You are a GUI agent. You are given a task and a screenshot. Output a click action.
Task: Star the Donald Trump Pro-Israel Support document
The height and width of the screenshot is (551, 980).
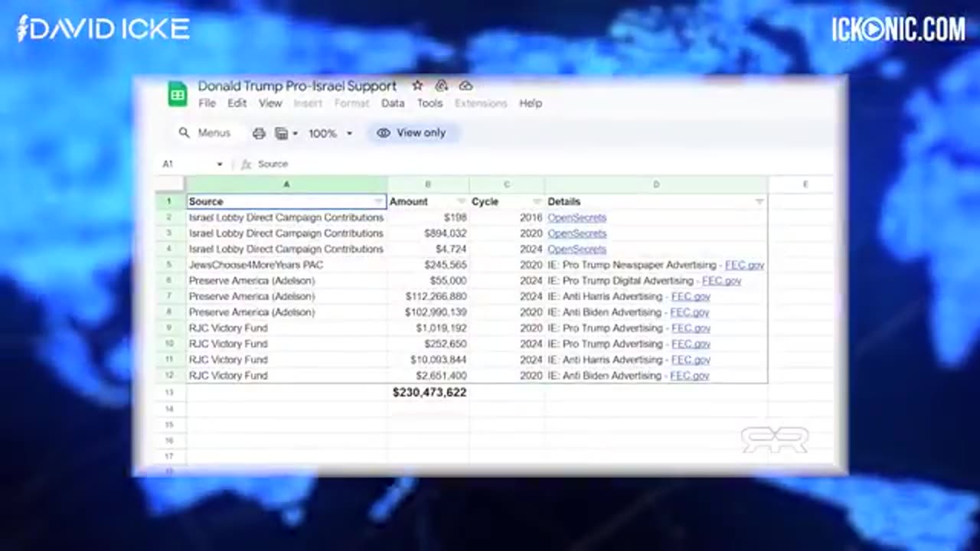click(x=417, y=86)
